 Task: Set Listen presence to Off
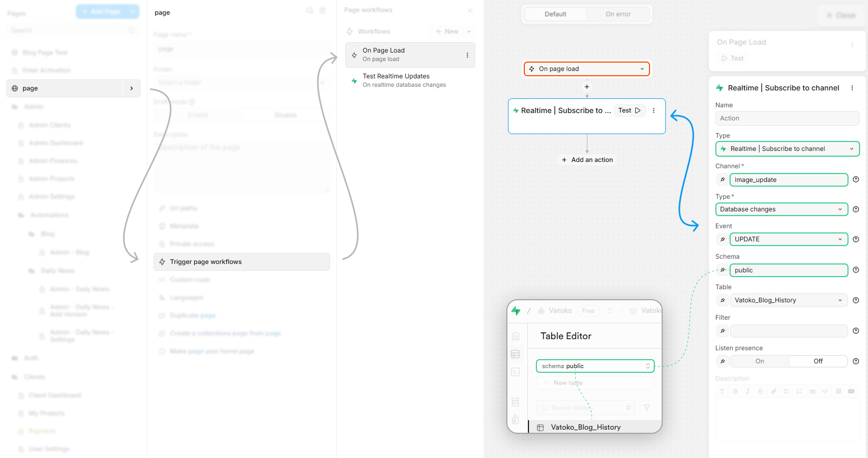point(818,361)
